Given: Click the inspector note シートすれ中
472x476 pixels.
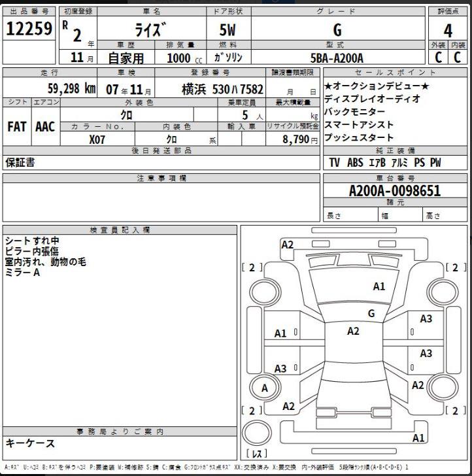Looking at the screenshot, I should point(32,241).
